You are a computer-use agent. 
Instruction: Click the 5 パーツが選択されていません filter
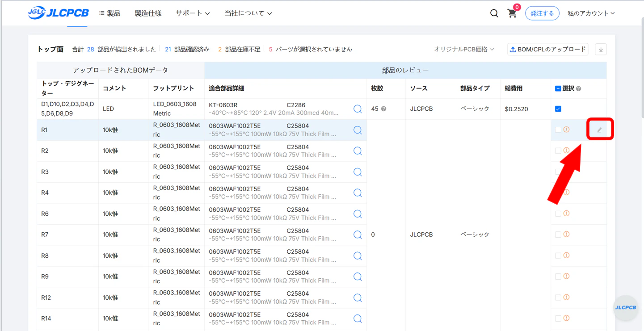tap(310, 49)
